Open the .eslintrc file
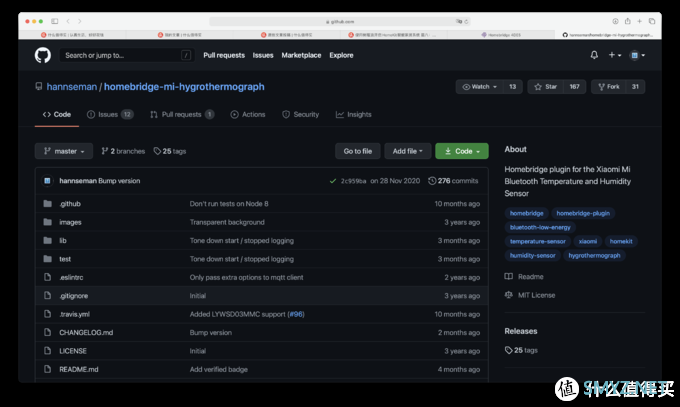This screenshot has height=407, width=680. 71,277
